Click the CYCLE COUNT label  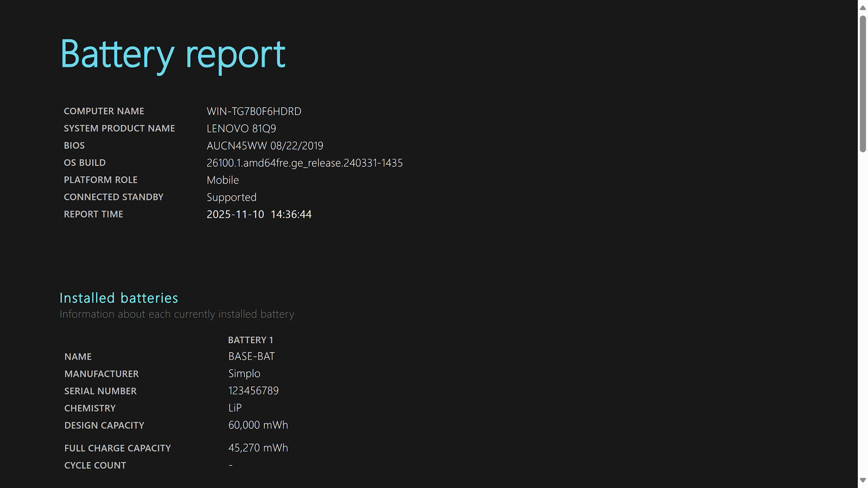95,465
